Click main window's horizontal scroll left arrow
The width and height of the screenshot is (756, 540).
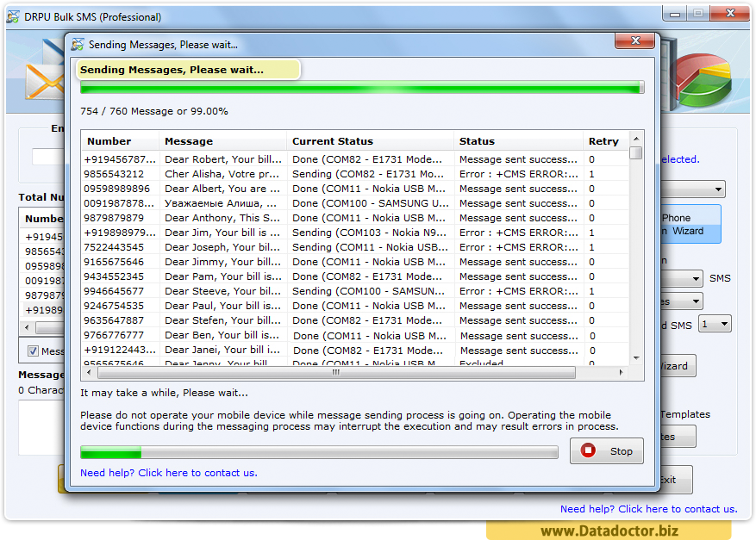tap(27, 327)
